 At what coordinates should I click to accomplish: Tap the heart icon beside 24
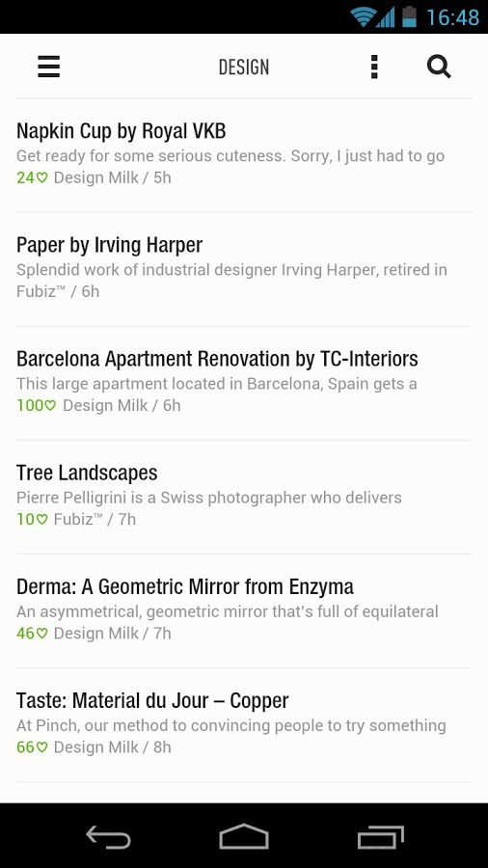tap(42, 178)
